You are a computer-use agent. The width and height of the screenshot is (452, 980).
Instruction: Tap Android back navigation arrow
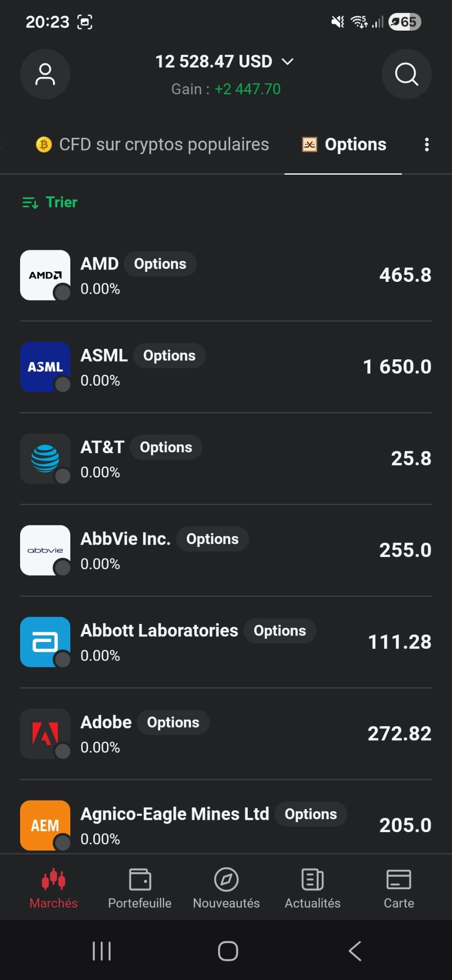coord(355,951)
